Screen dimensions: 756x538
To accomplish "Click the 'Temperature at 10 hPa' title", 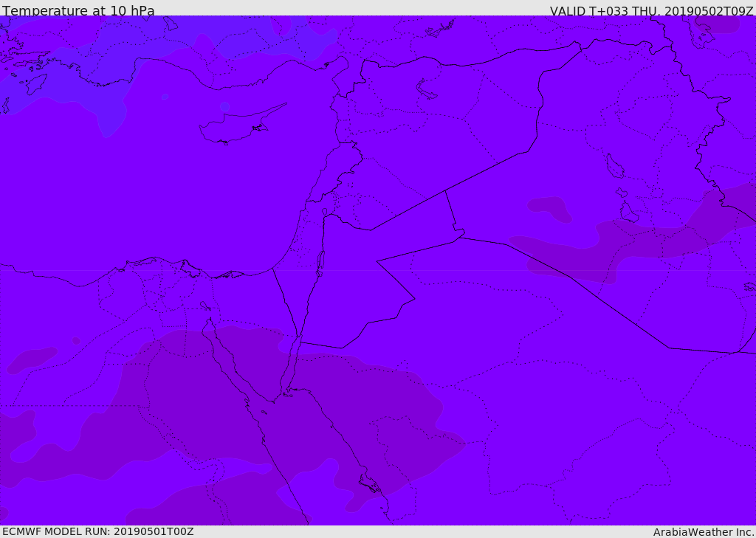I will tap(78, 10).
